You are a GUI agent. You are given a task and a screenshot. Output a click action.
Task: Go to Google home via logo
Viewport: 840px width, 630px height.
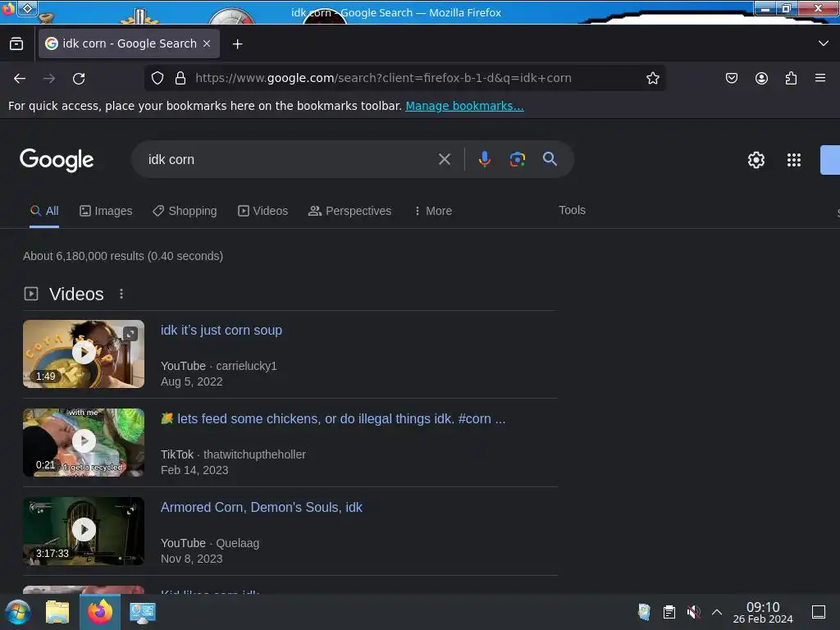(x=57, y=160)
